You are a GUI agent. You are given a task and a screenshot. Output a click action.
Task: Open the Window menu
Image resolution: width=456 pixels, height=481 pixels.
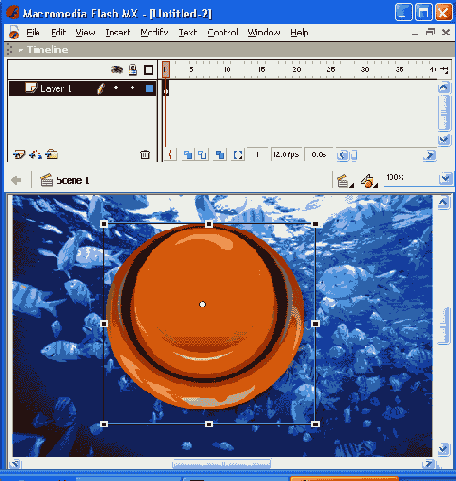[x=264, y=32]
